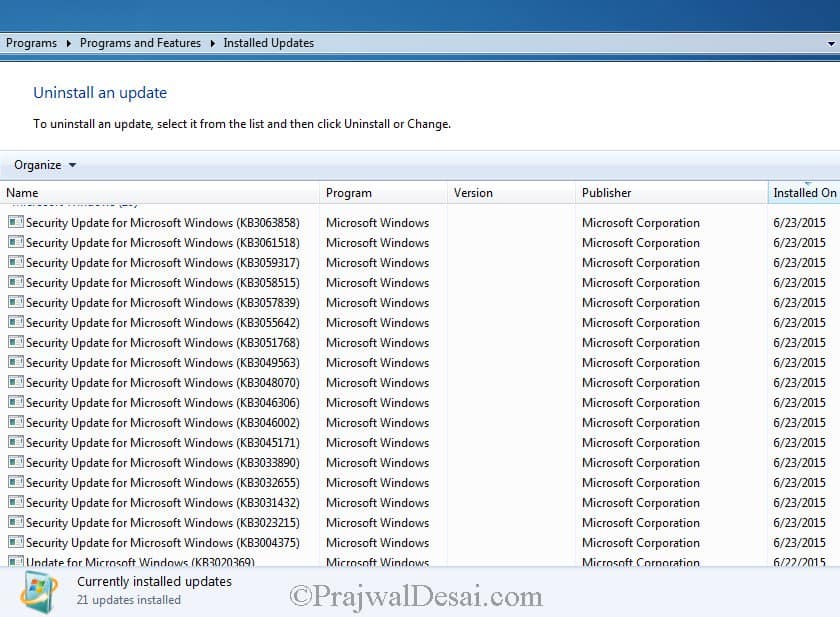Click the icon beside update KB3059317
The height and width of the screenshot is (617, 840).
pyautogui.click(x=16, y=262)
